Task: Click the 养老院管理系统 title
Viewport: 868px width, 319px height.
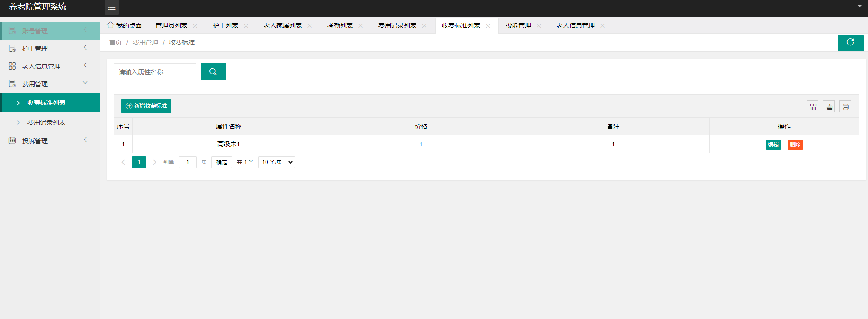Action: 38,6
